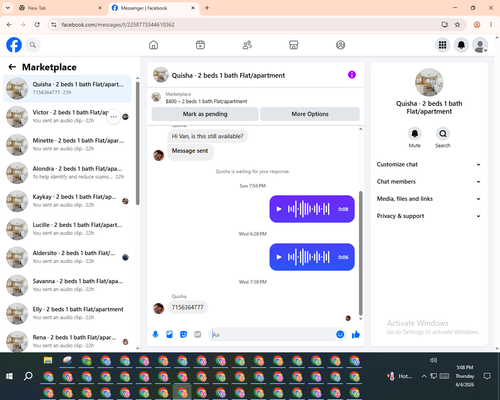The height and width of the screenshot is (400, 500).
Task: Open a new browser tab with plus
Action: click(207, 8)
